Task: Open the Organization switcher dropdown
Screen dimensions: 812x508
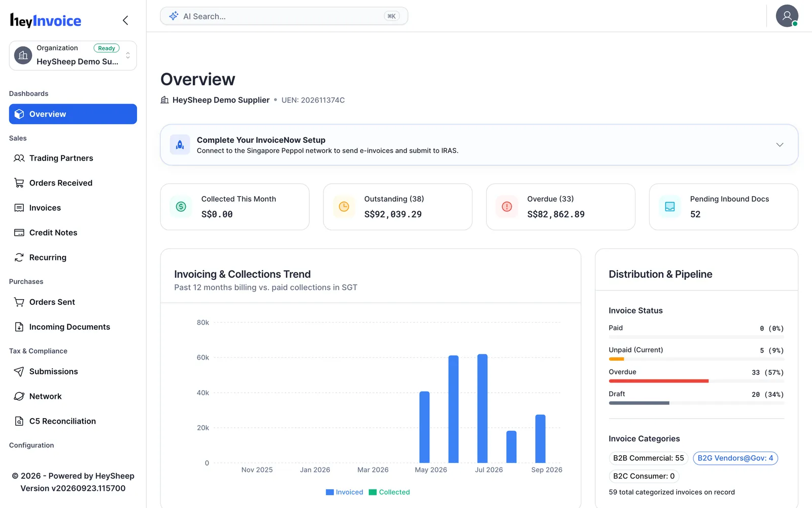Action: (x=73, y=55)
